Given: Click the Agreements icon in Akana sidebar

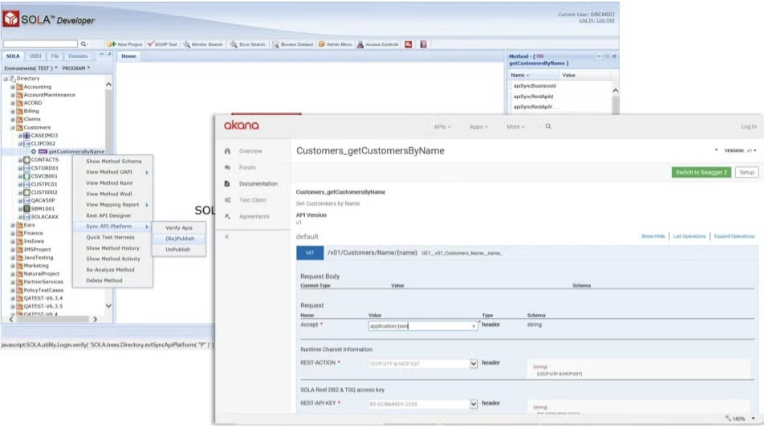Looking at the screenshot, I should (x=228, y=216).
